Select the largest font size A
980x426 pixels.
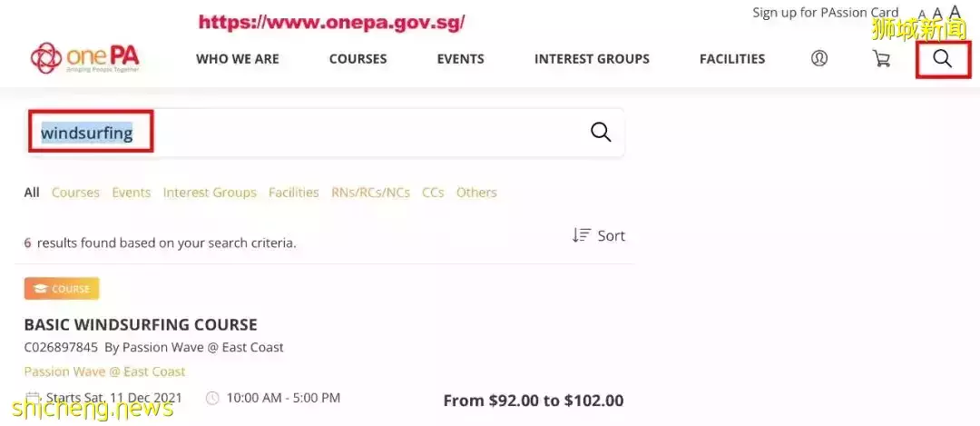(x=955, y=12)
